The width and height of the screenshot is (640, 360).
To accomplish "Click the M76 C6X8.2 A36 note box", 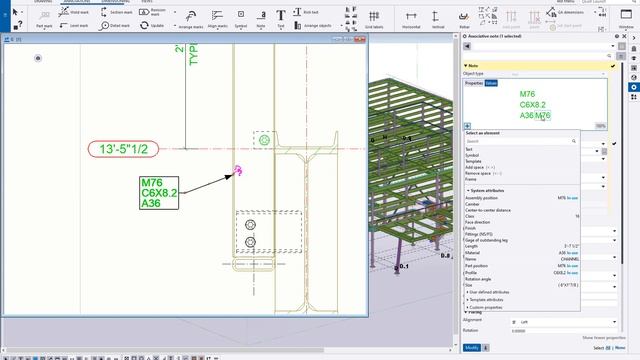I will click(x=159, y=193).
